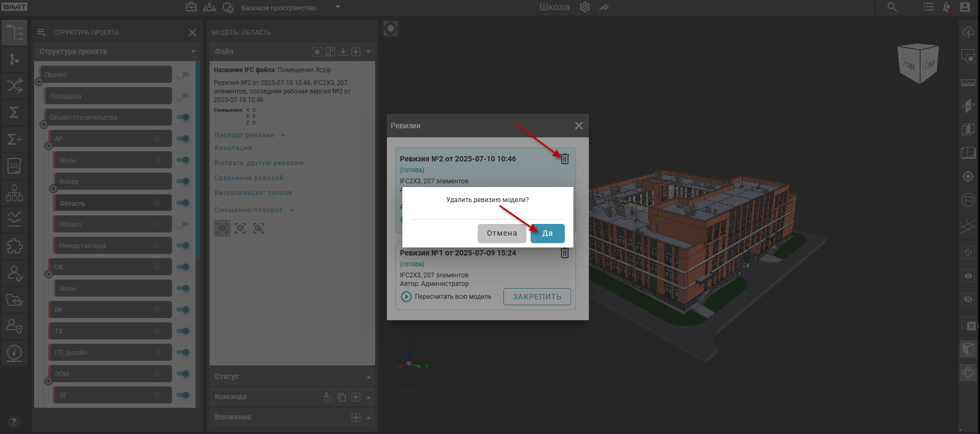Delete Revision №1 using its trash icon

click(x=564, y=253)
